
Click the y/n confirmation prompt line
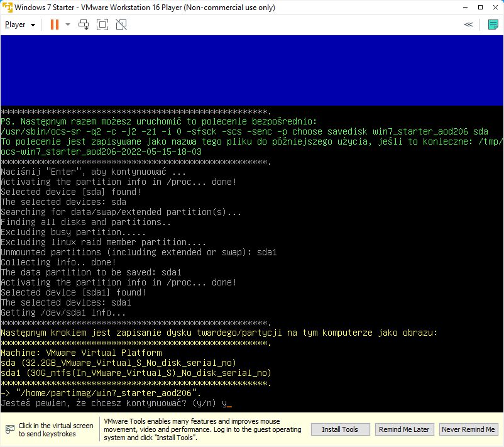click(x=116, y=403)
